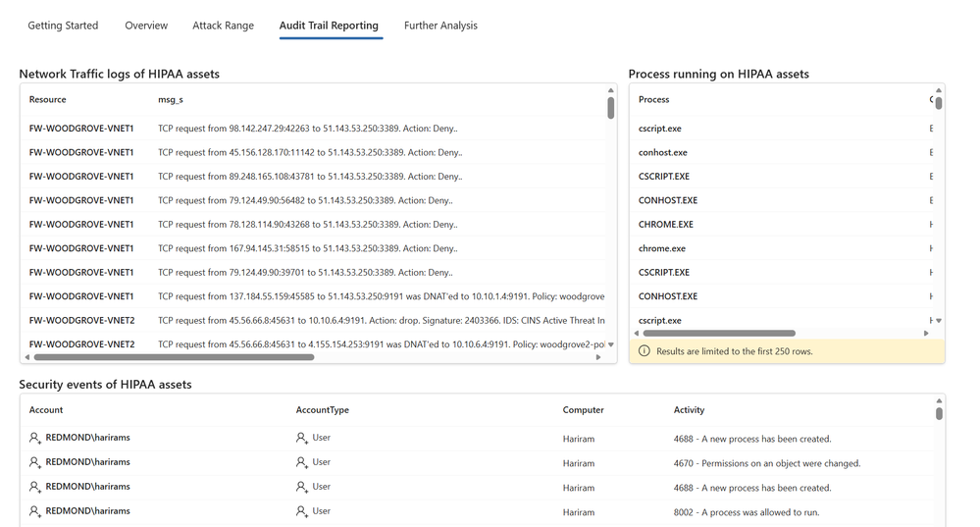The width and height of the screenshot is (980, 527).
Task: Select the CHROME.EXE process row
Action: click(666, 225)
